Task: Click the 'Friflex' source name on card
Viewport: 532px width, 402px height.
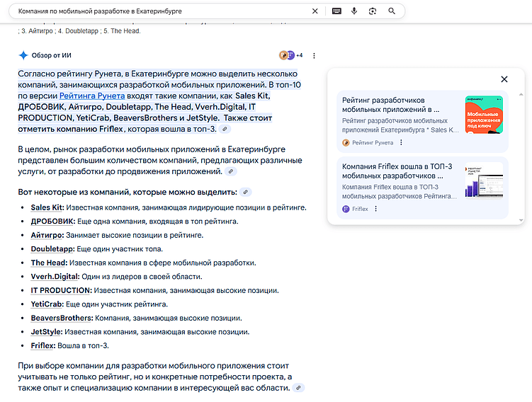Action: (x=360, y=209)
